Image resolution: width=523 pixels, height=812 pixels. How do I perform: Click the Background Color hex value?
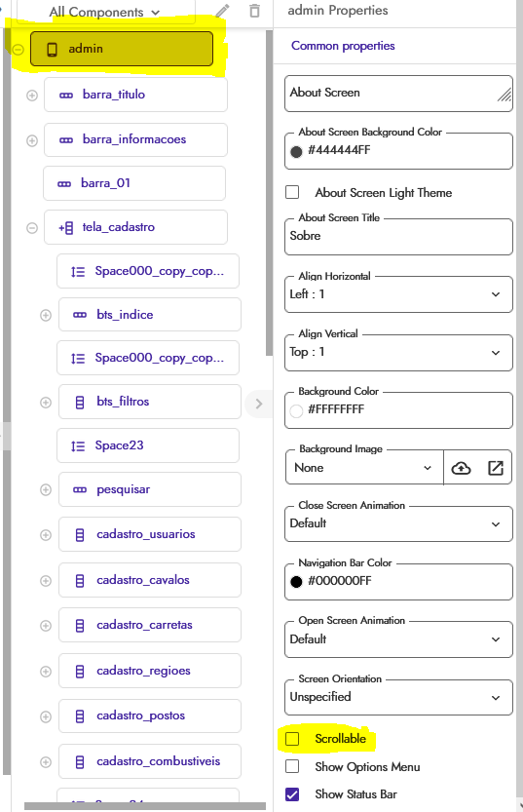[x=336, y=409]
